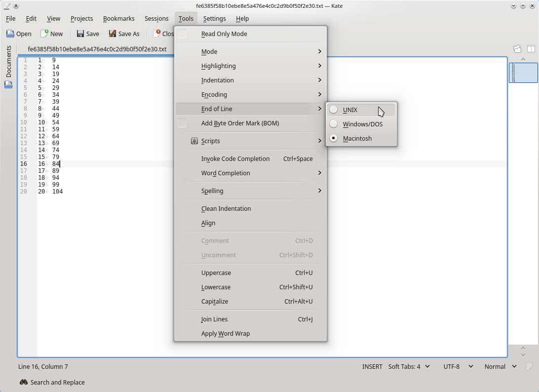Open the Normal mode dropdown in status bar
This screenshot has height=392, width=539.
coord(500,366)
